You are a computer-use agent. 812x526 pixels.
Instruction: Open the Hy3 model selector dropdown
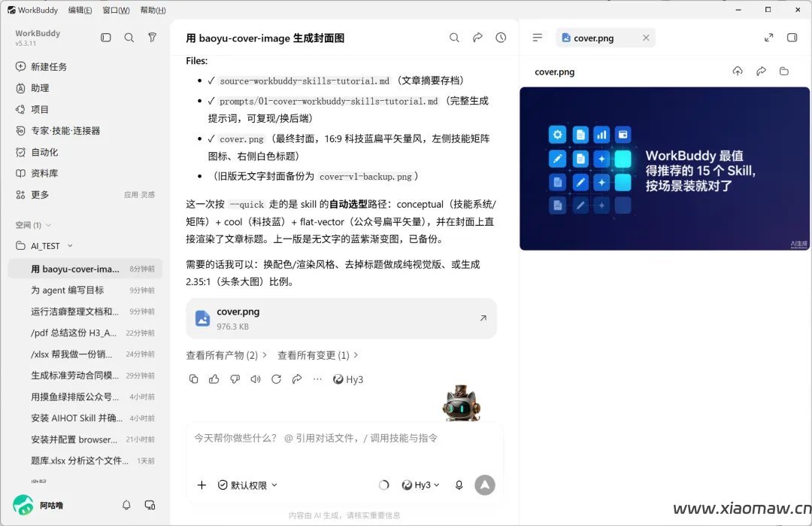pos(420,485)
